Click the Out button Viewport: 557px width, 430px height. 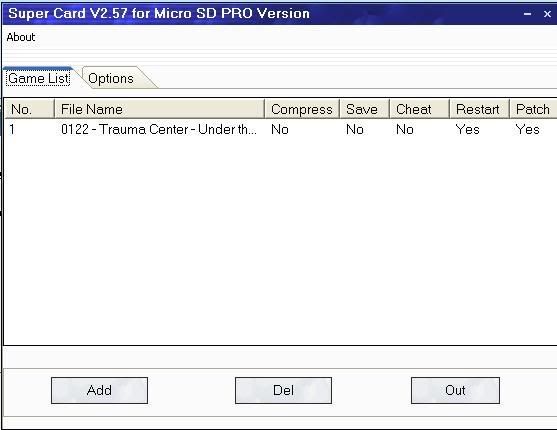coord(455,390)
